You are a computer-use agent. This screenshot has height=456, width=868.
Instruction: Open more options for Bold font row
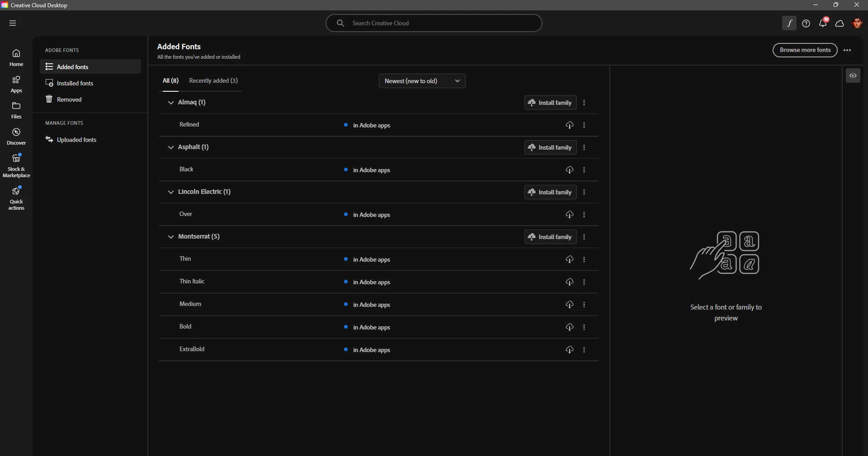click(584, 327)
